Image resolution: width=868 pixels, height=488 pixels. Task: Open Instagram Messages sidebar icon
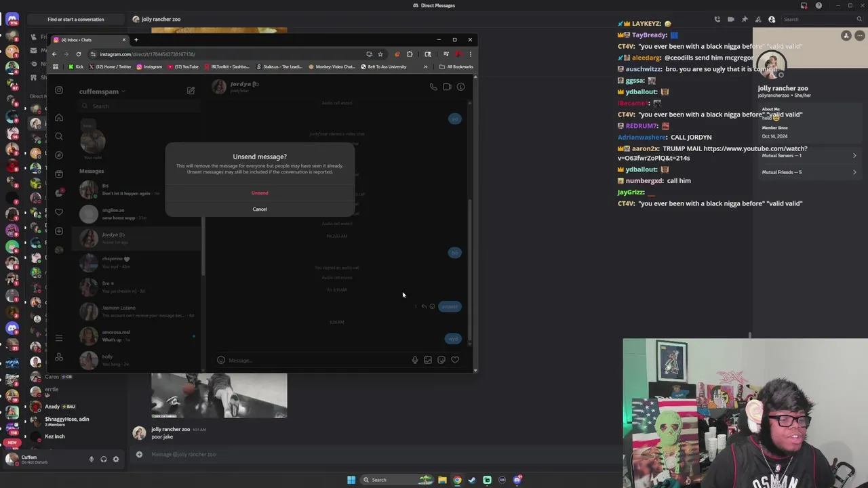[59, 193]
